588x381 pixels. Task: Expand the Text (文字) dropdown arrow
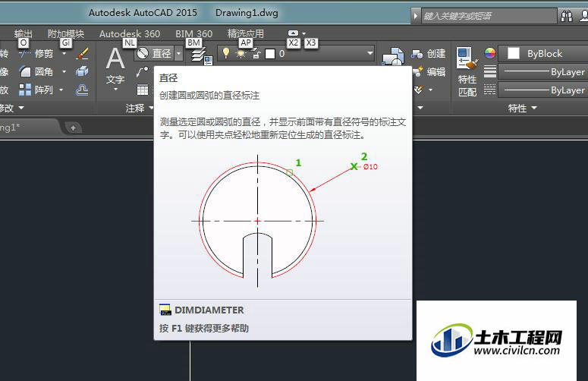[x=115, y=90]
